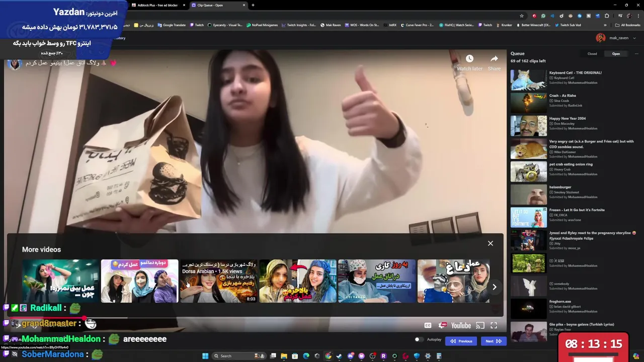Open Krunker bookmark
This screenshot has height=362, width=644.
pyautogui.click(x=504, y=25)
